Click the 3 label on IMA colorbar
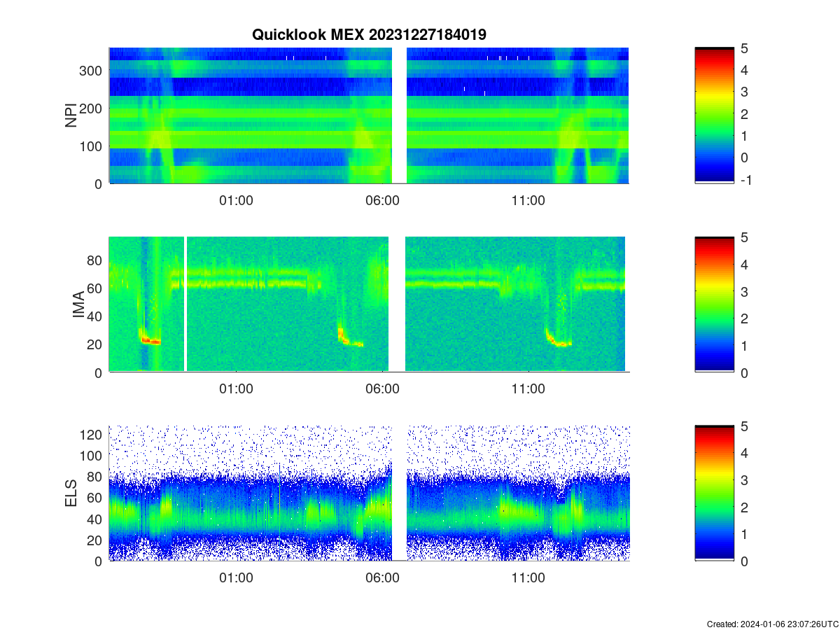Screen dimensions: 840x630 point(744,291)
